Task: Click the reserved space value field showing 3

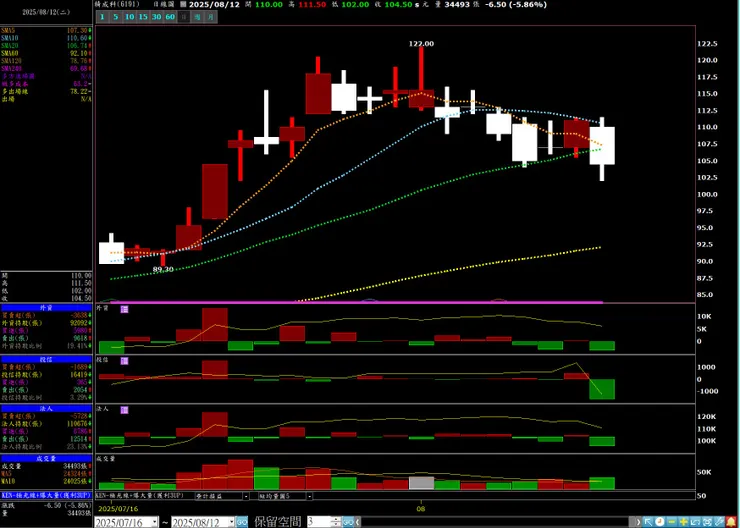Action: (x=319, y=522)
